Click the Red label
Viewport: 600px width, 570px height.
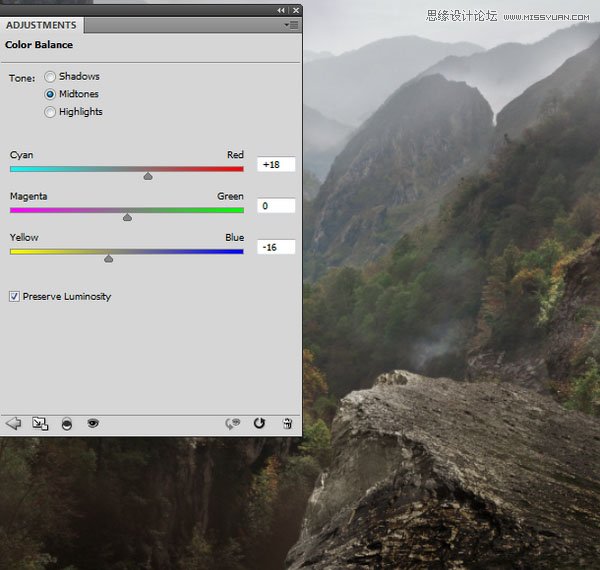point(235,155)
